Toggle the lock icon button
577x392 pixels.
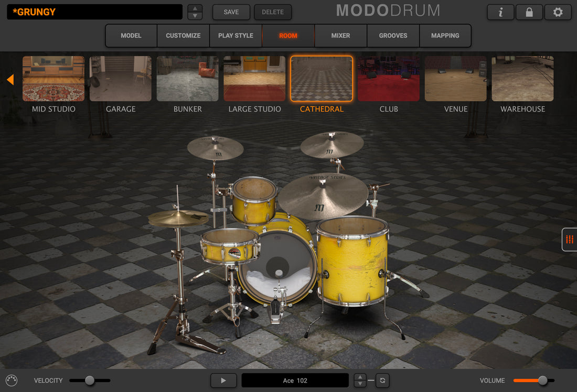click(529, 12)
